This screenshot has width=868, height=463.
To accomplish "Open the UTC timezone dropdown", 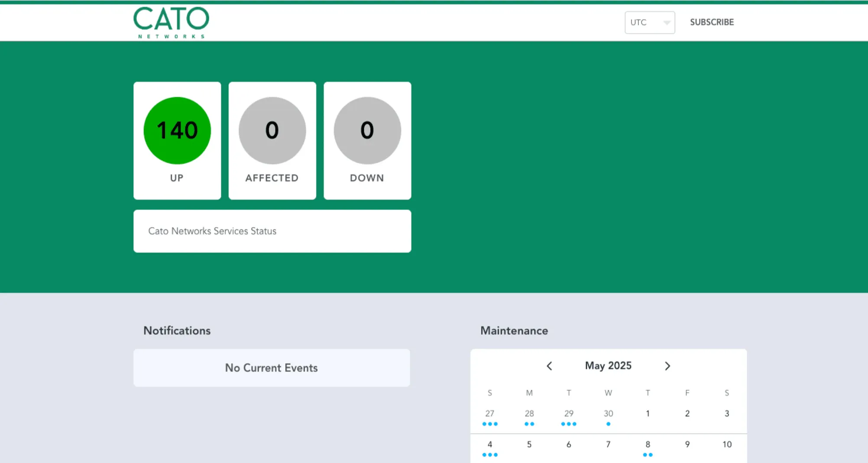I will (650, 23).
